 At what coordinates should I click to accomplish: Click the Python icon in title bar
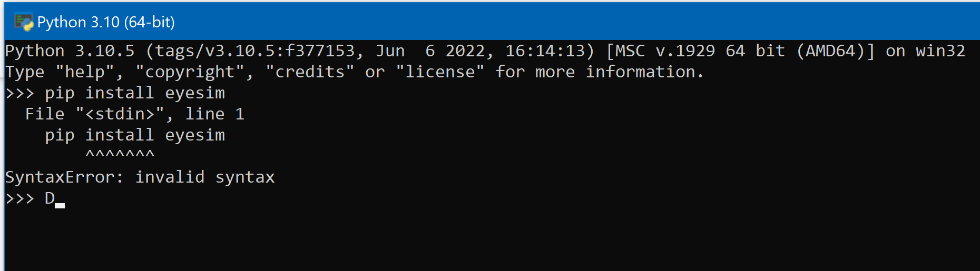(x=24, y=22)
